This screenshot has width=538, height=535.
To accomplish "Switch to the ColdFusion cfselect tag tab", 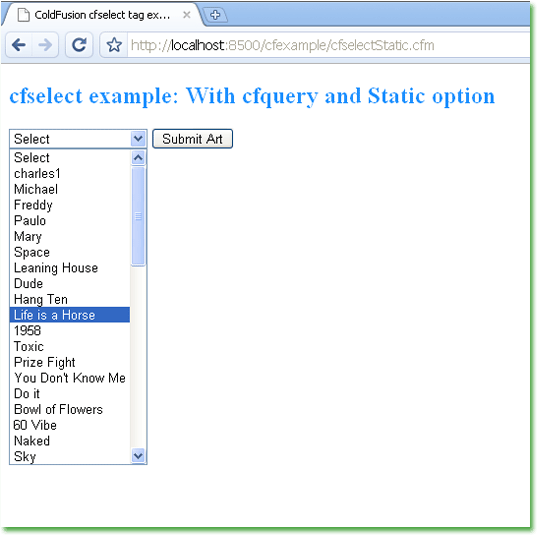I will (x=102, y=15).
